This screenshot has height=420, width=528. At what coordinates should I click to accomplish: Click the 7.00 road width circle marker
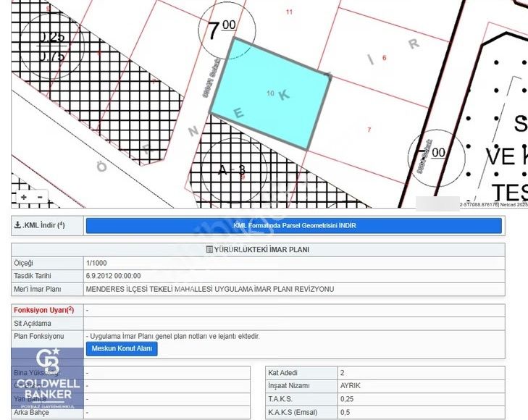pos(220,31)
